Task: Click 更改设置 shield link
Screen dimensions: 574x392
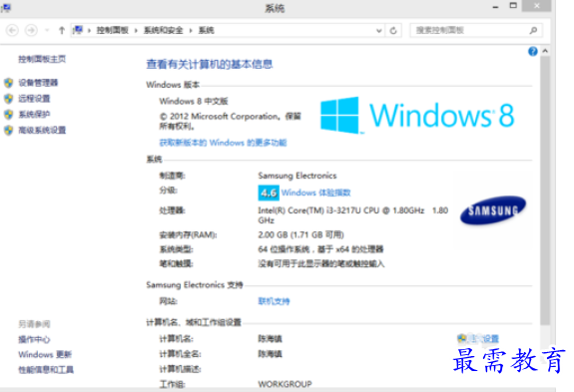Action: tap(478, 338)
